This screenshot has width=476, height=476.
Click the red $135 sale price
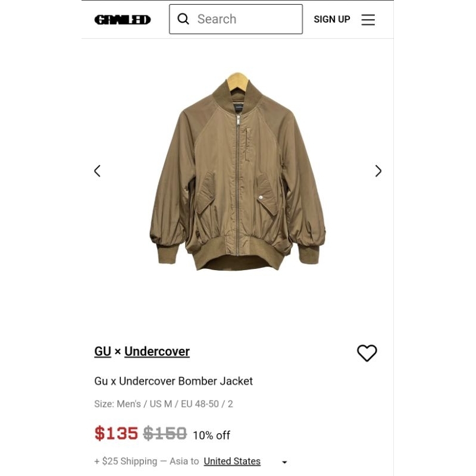coord(116,433)
